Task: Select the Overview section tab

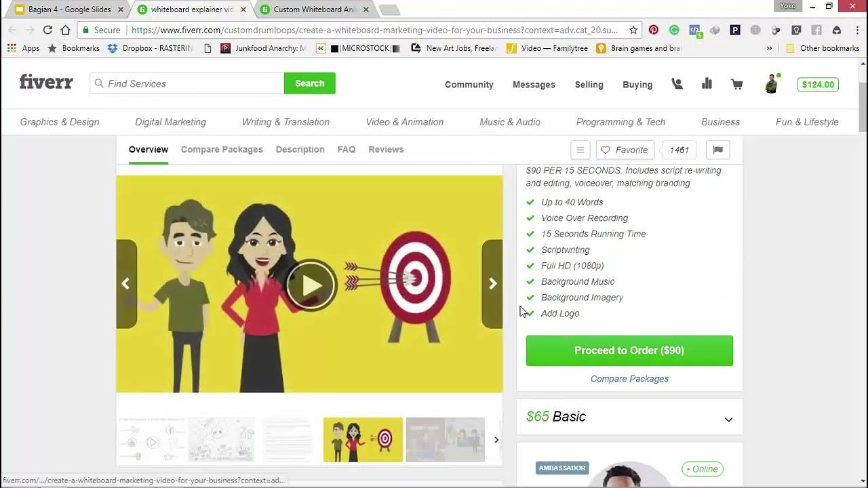Action: point(149,149)
